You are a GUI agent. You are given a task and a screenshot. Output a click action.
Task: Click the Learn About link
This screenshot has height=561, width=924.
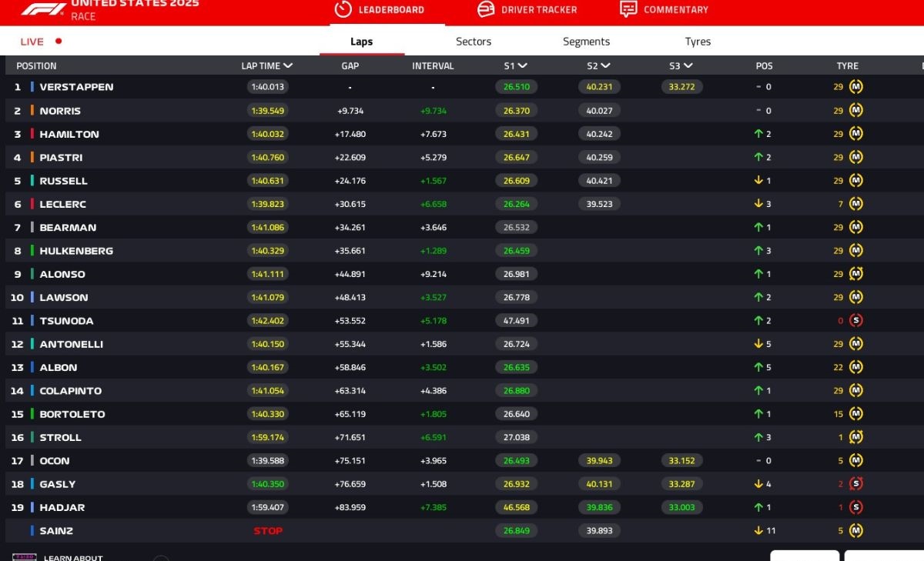click(72, 557)
